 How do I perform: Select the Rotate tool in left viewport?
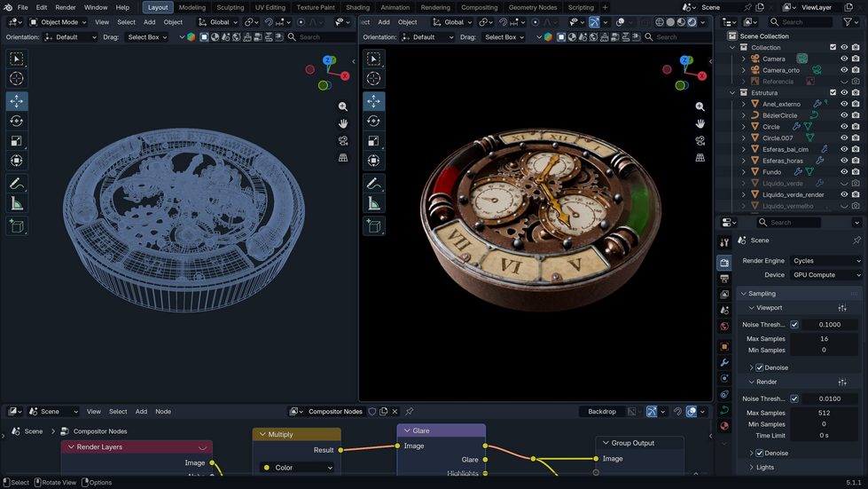click(x=17, y=121)
